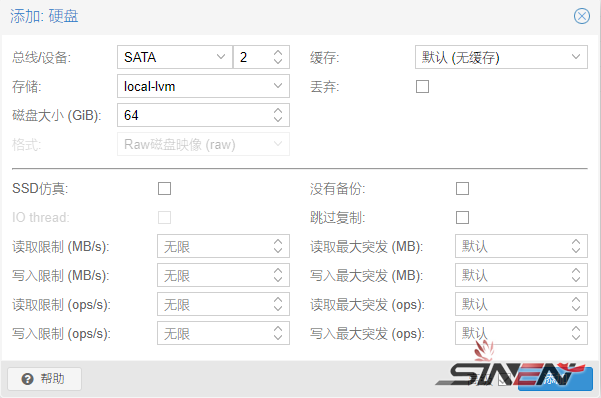The width and height of the screenshot is (601, 398).
Task: Decrease disk size with down arrow
Action: click(x=278, y=120)
